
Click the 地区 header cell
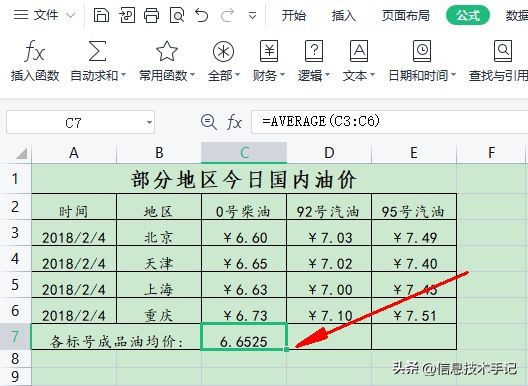159,207
